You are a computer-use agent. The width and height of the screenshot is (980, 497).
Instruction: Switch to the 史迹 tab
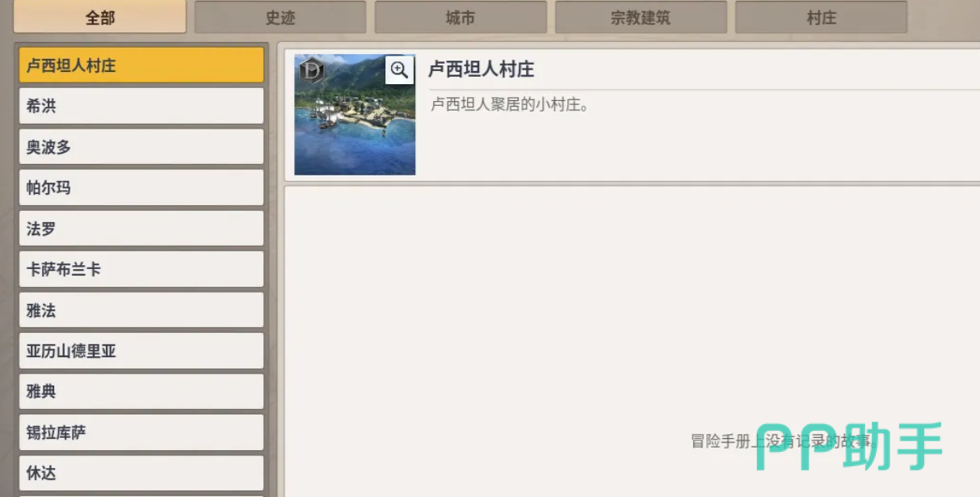(x=280, y=17)
